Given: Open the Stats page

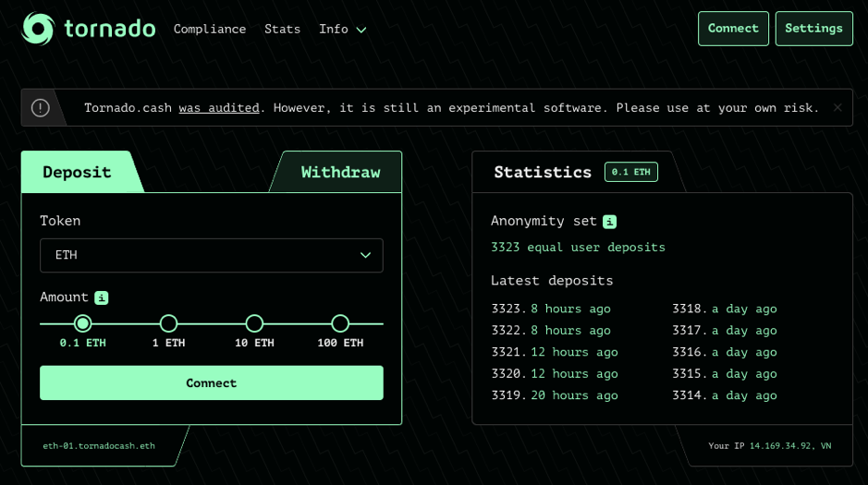Looking at the screenshot, I should click(x=282, y=30).
